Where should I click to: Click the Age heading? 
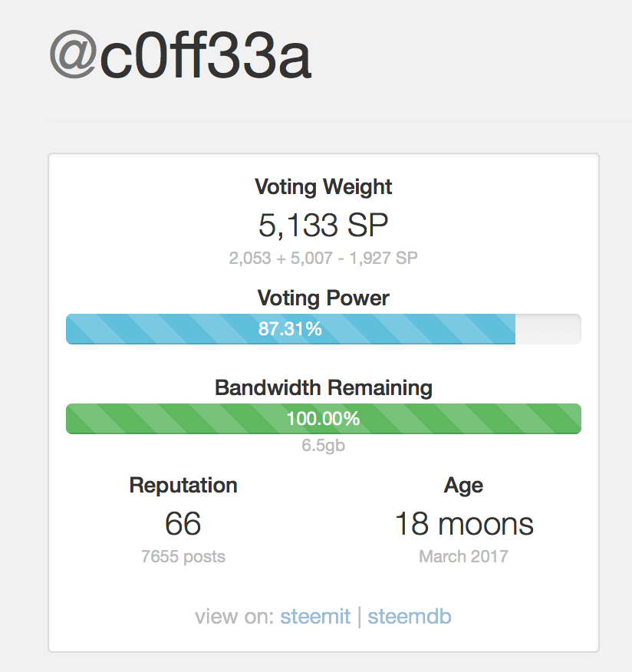point(463,485)
